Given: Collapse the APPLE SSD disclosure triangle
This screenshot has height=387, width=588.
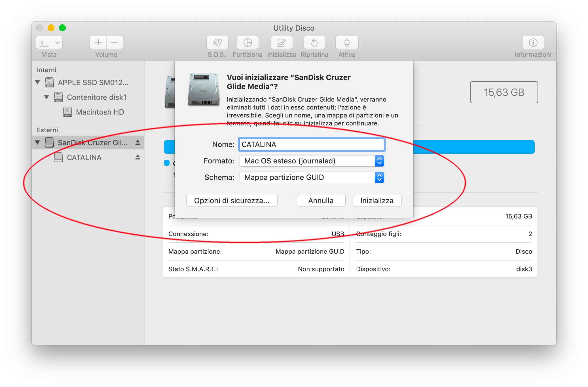Looking at the screenshot, I should (37, 82).
